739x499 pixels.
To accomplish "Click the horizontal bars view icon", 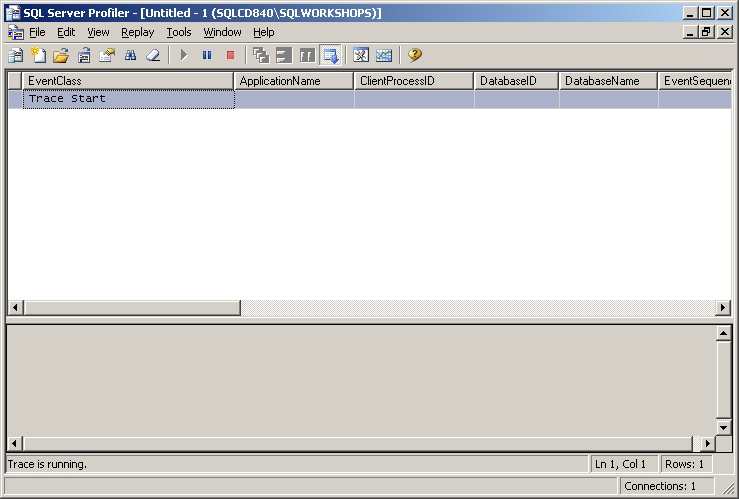I will (x=284, y=56).
